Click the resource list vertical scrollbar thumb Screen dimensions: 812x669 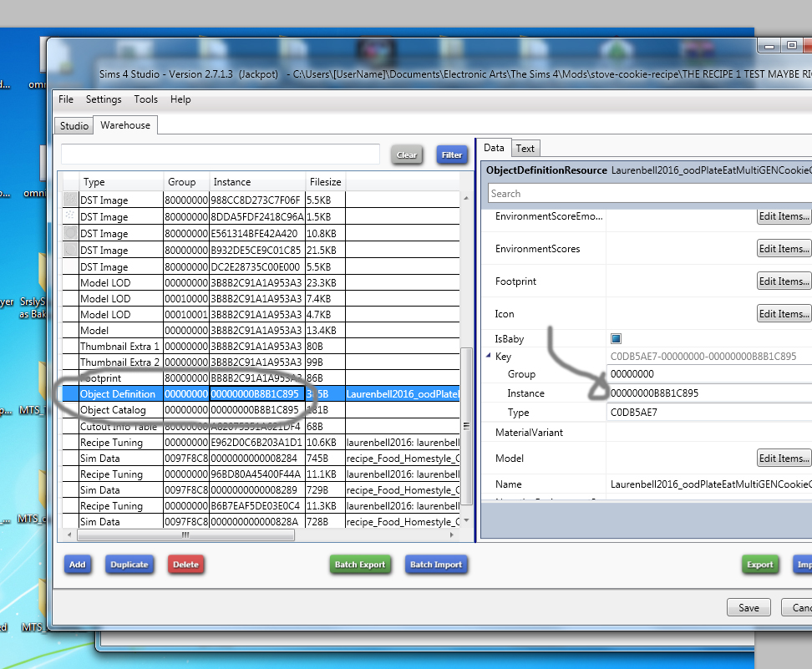coord(466,426)
